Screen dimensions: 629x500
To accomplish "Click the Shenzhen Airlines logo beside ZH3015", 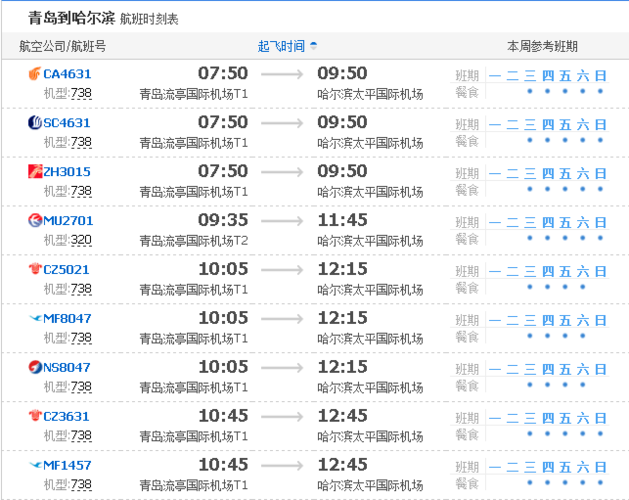I will (34, 172).
